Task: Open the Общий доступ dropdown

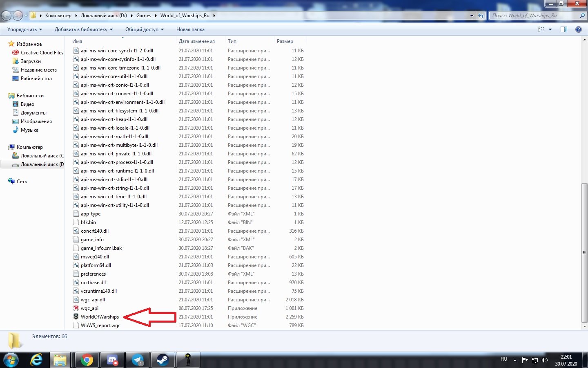Action: [x=144, y=29]
